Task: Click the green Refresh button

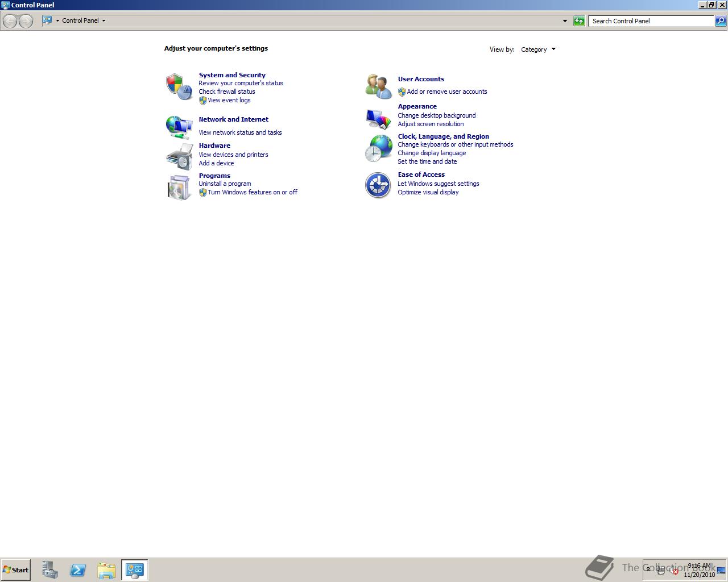Action: [579, 21]
